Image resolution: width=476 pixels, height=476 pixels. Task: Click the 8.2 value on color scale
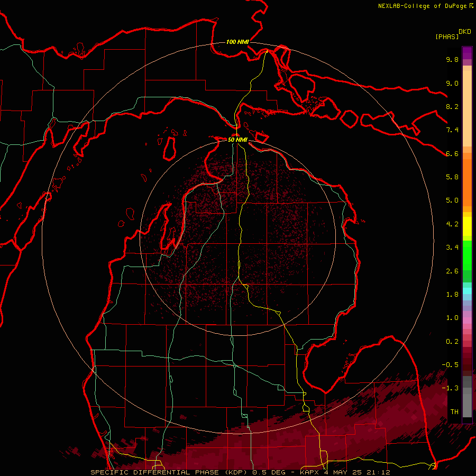452,106
